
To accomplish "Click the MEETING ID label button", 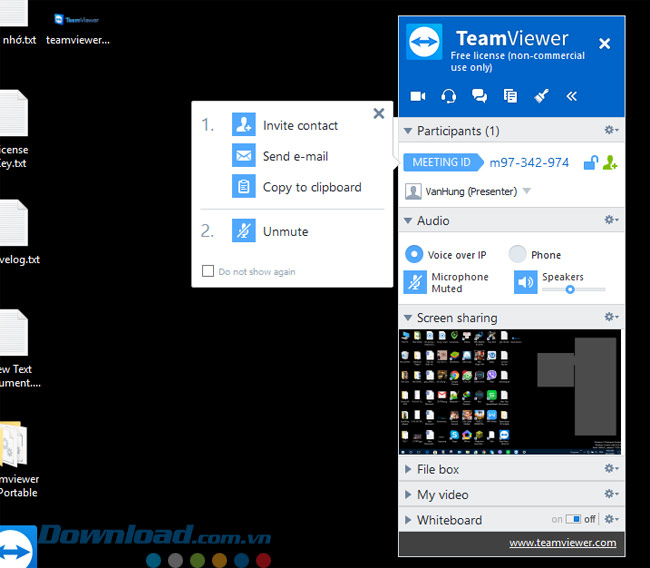I will 443,162.
